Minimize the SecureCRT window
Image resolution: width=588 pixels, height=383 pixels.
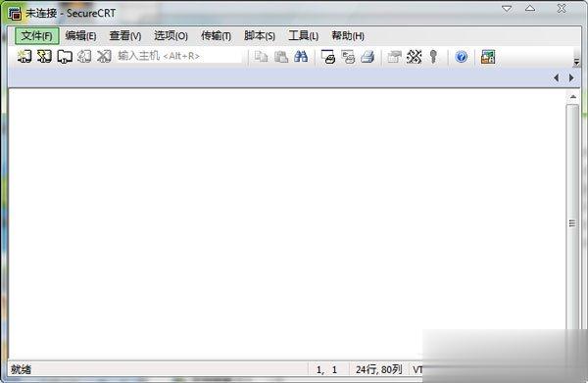(x=507, y=8)
